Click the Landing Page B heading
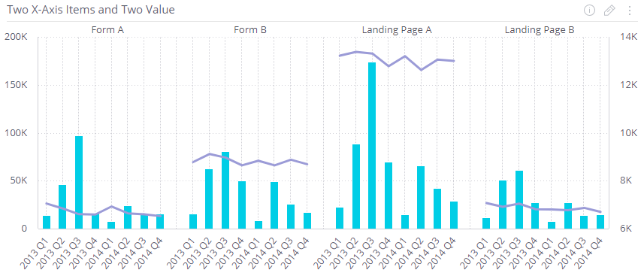 [540, 30]
